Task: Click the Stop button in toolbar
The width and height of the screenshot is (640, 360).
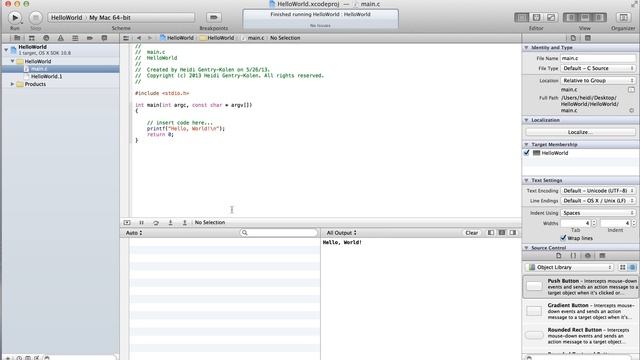Action: pyautogui.click(x=36, y=18)
